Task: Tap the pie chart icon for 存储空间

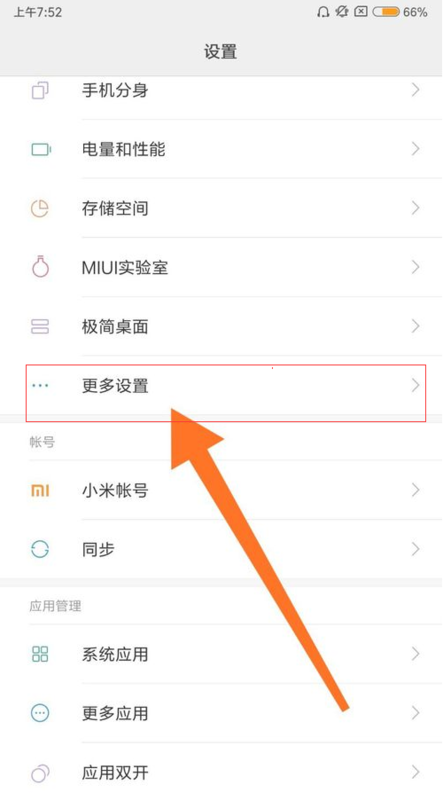Action: (40, 208)
